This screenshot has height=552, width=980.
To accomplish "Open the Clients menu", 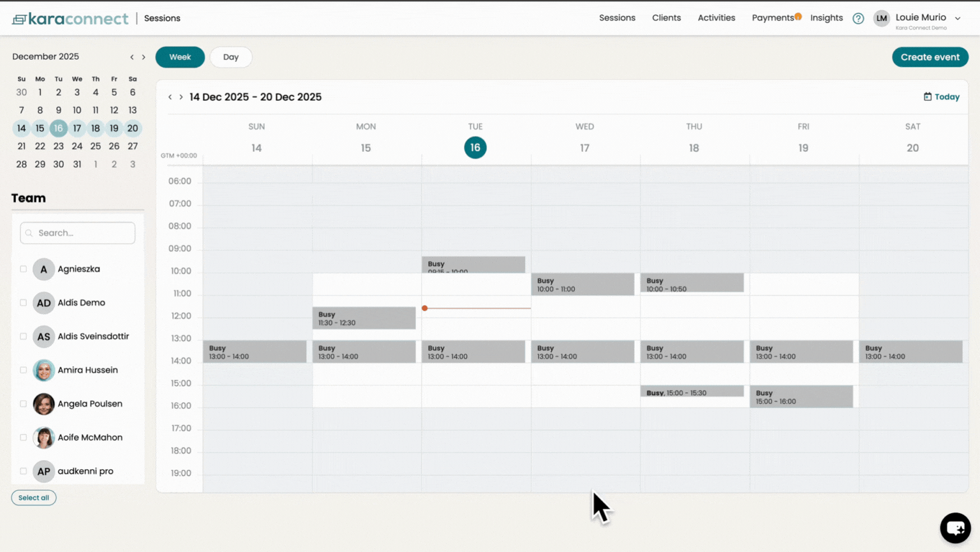I will pyautogui.click(x=666, y=18).
